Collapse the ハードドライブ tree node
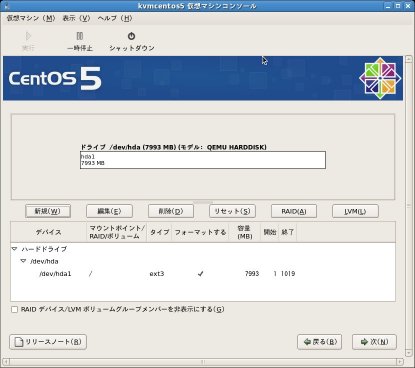415x368 pixels. [x=14, y=249]
